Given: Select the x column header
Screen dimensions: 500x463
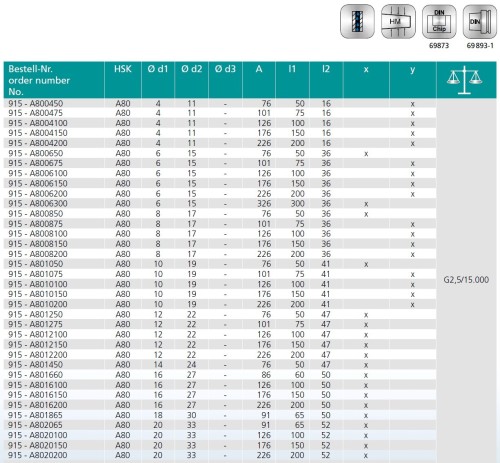Looking at the screenshot, I should point(366,70).
